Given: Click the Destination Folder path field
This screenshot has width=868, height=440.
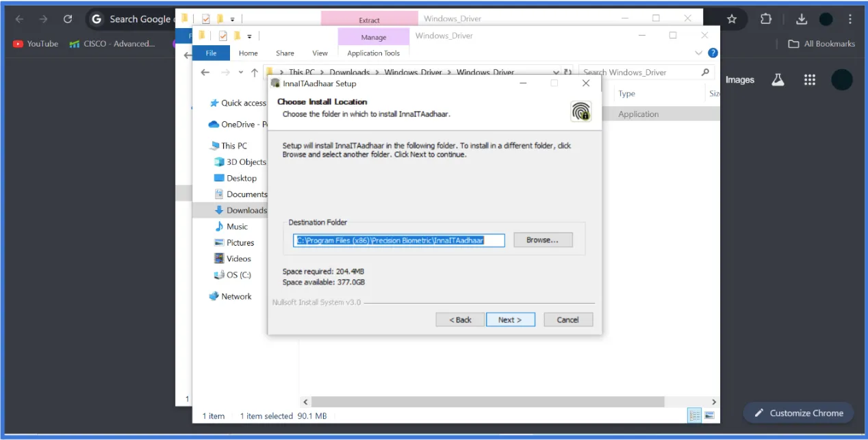Looking at the screenshot, I should click(399, 240).
